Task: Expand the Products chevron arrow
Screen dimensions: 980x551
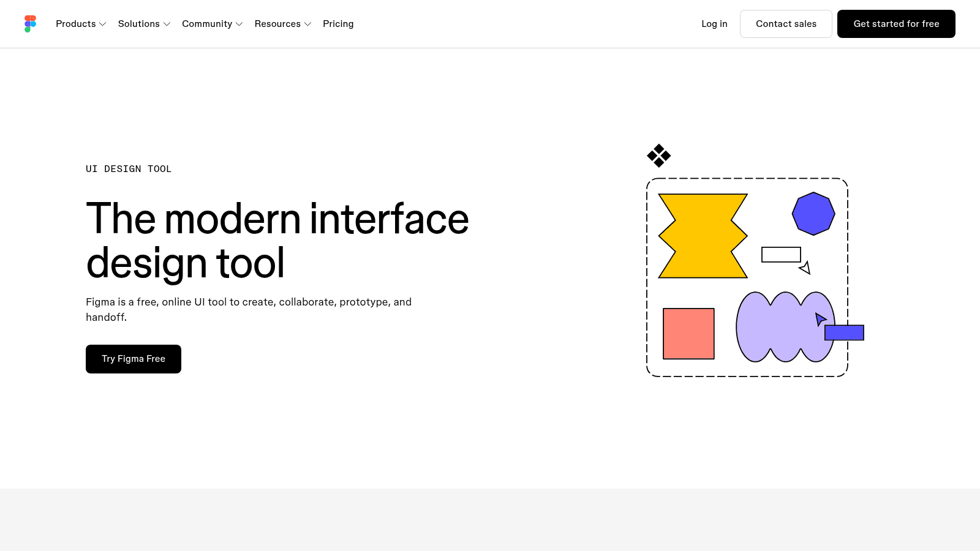Action: coord(103,24)
